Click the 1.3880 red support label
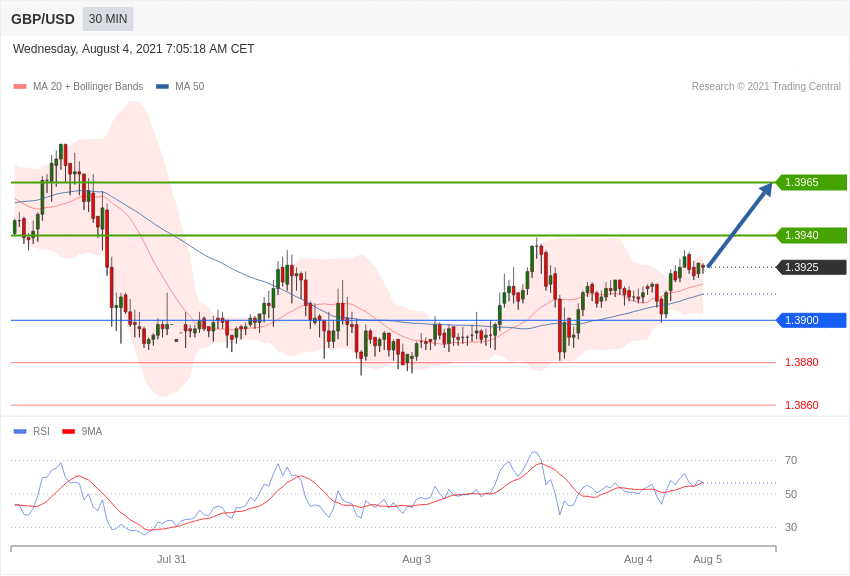This screenshot has width=850, height=576. point(802,362)
